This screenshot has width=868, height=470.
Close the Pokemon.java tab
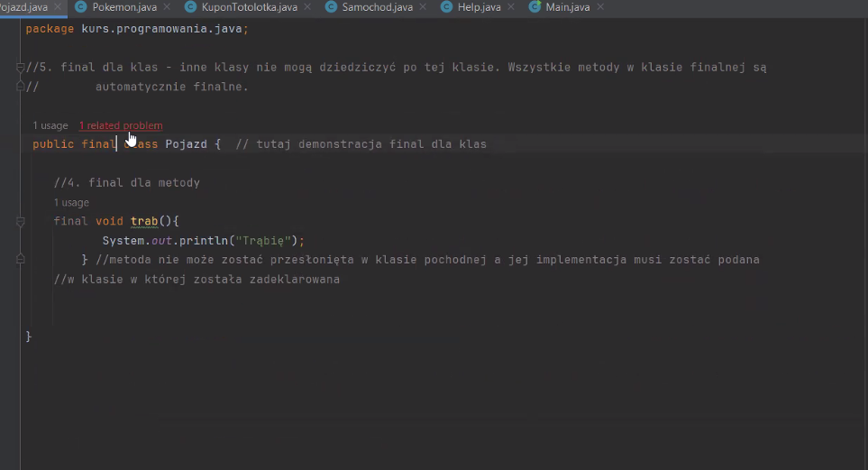pos(167,7)
